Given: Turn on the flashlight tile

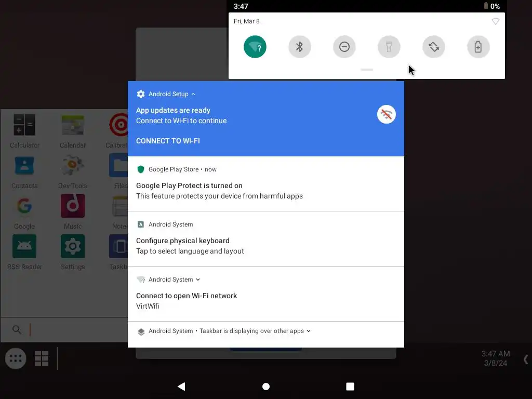Looking at the screenshot, I should click(x=389, y=47).
